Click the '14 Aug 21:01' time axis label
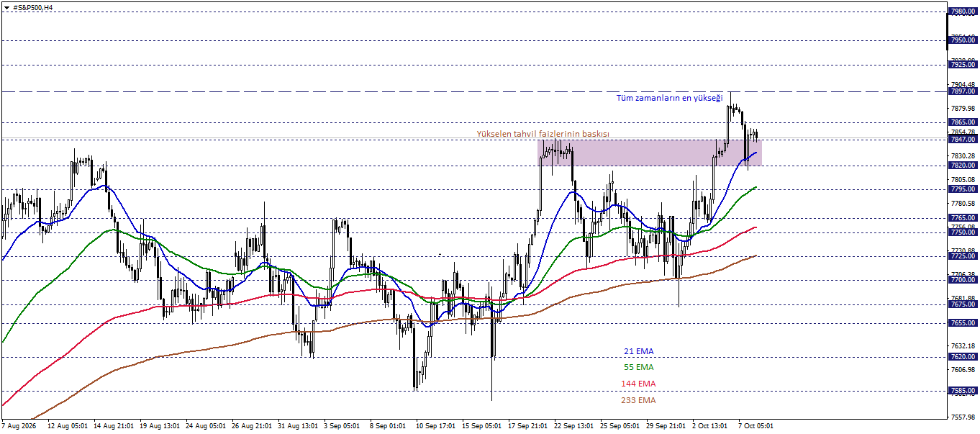Image resolution: width=980 pixels, height=434 pixels. [x=114, y=425]
